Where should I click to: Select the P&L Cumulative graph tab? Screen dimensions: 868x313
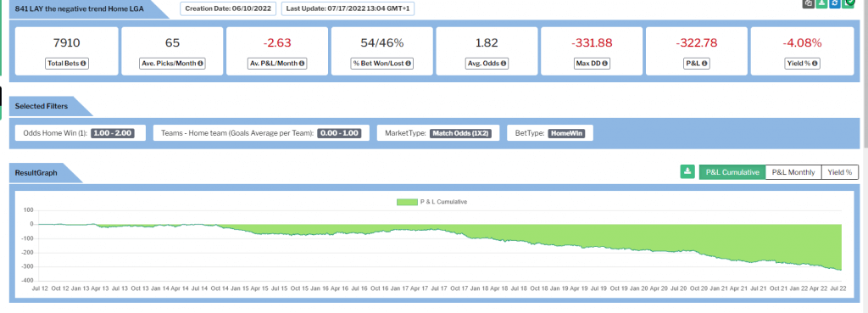[x=732, y=172]
